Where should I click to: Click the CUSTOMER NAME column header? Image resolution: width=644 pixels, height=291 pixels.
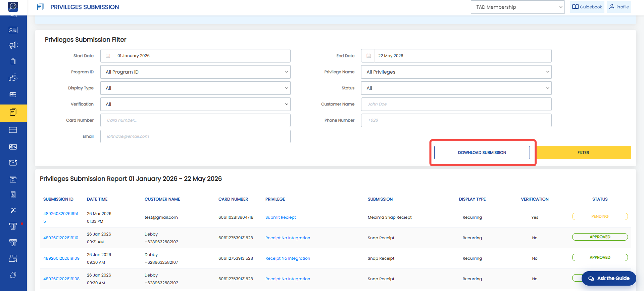[162, 199]
